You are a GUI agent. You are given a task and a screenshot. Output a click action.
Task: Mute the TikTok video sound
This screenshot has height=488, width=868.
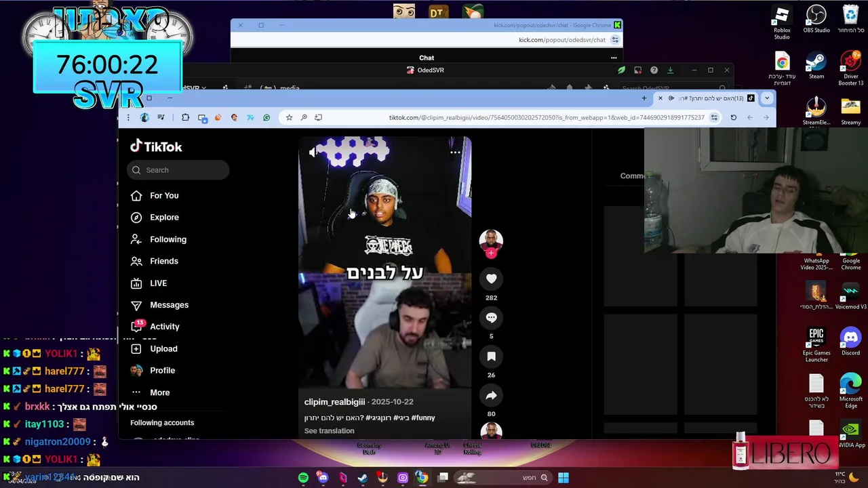click(313, 152)
